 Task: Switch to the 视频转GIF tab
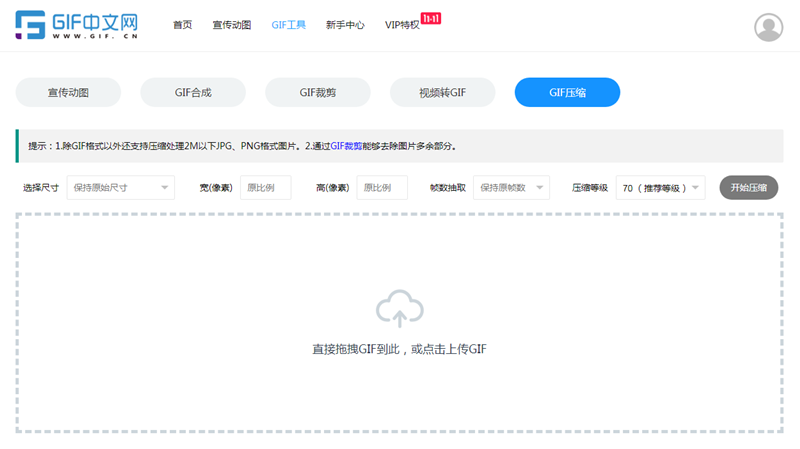pyautogui.click(x=442, y=92)
